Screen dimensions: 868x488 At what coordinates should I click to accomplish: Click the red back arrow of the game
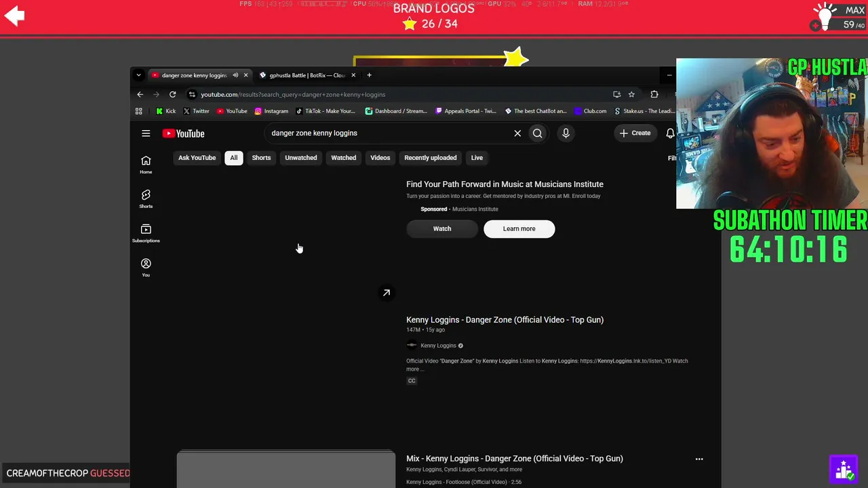tap(14, 16)
